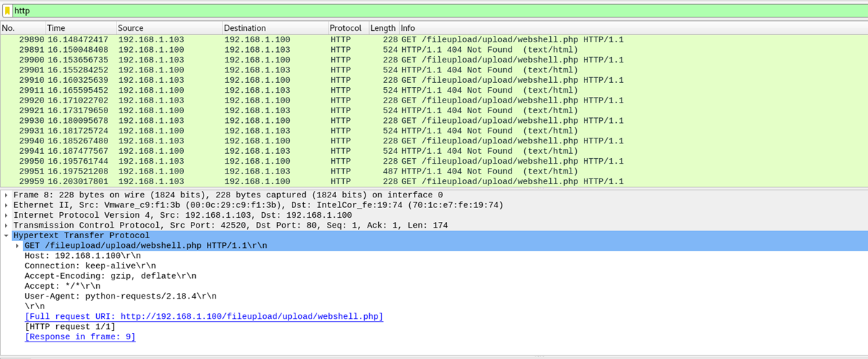868x359 pixels.
Task: Sort by the Protocol column header
Action: pyautogui.click(x=348, y=28)
